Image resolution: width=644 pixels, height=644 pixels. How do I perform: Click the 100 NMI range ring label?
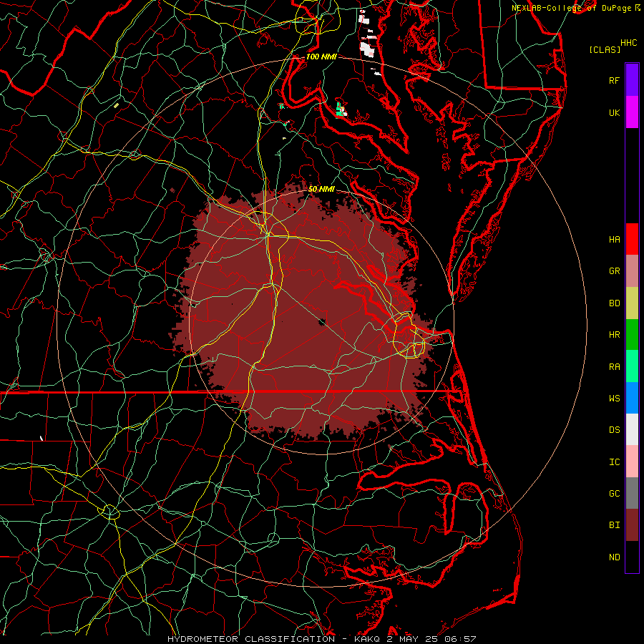click(321, 57)
